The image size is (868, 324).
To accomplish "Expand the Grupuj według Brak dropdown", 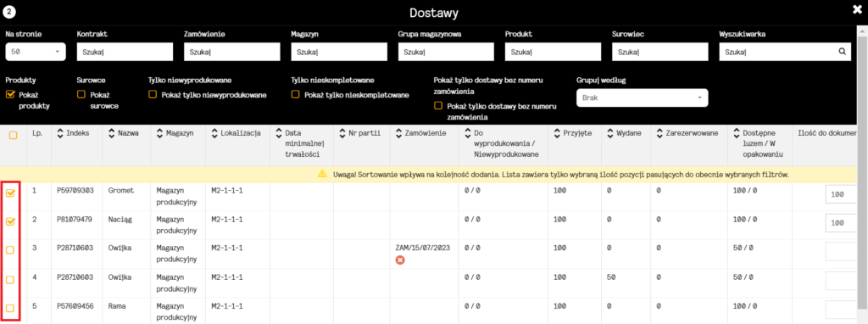I will pyautogui.click(x=643, y=98).
